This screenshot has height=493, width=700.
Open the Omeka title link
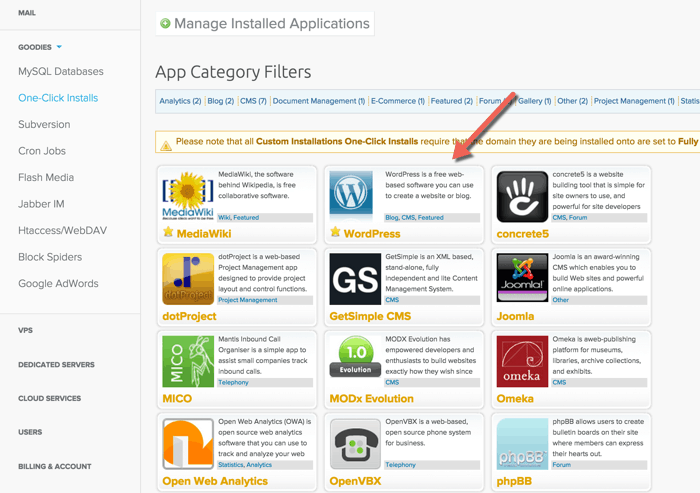click(x=515, y=398)
